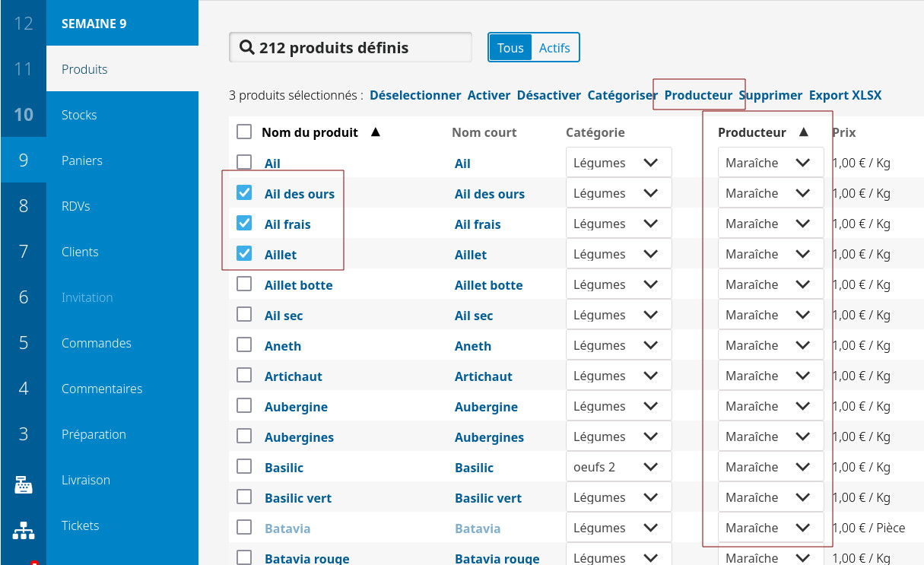Screen dimensions: 924x565
Task: Click the sitemap hierarchy icon in sidebar
Action: (x=24, y=530)
